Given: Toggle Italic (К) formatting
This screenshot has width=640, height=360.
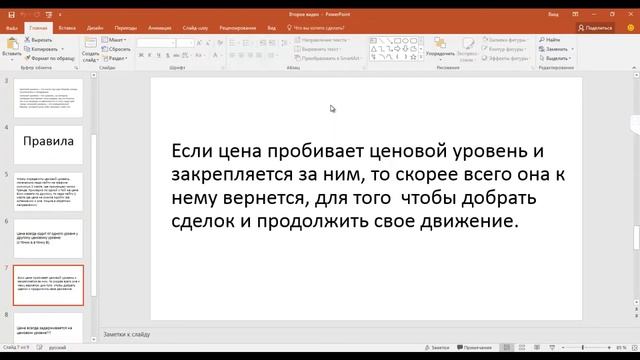Looking at the screenshot, I should 150,55.
